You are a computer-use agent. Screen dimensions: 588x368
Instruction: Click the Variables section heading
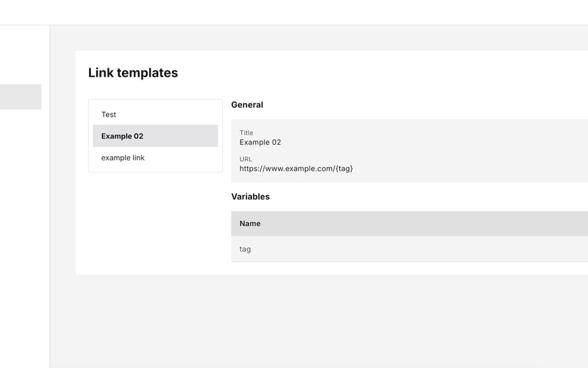[250, 197]
